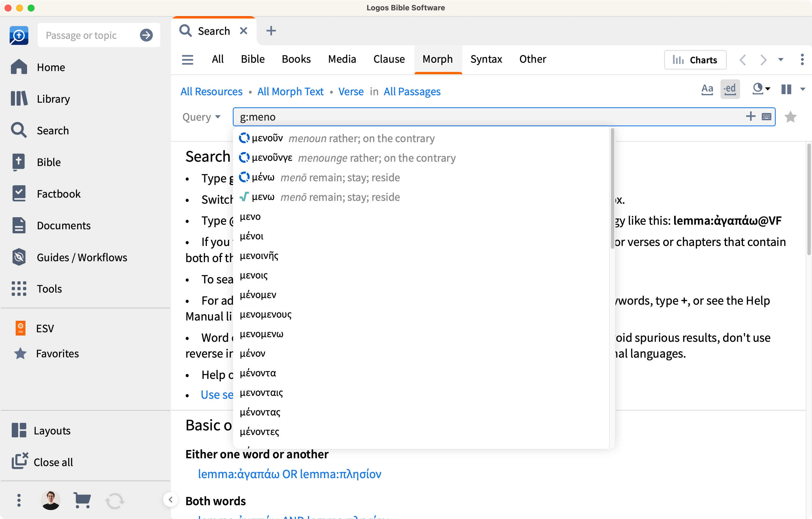Screen dimensions: 812x519
Task: Open Documents in sidebar
Action: (51, 226)
